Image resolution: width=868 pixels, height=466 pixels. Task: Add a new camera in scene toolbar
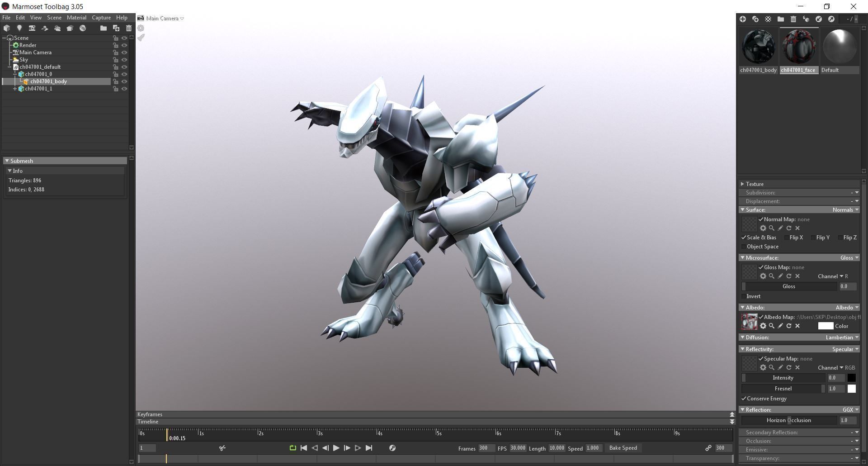[x=32, y=28]
